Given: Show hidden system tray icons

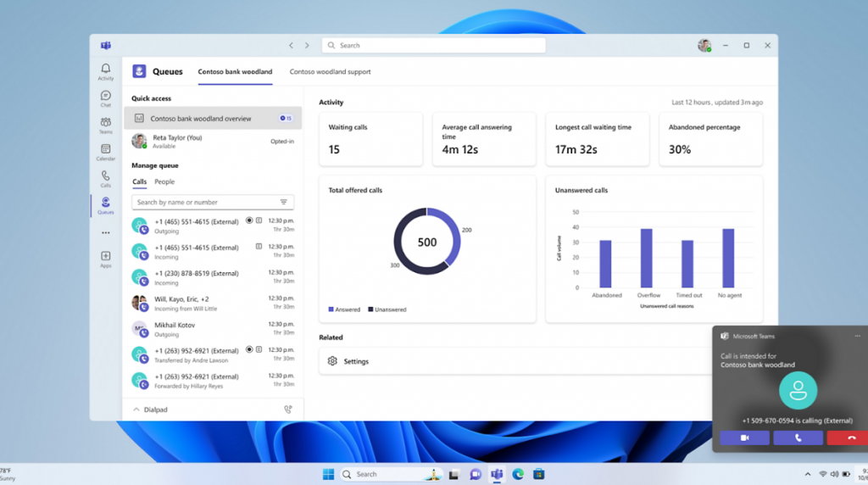Looking at the screenshot, I should [808, 475].
